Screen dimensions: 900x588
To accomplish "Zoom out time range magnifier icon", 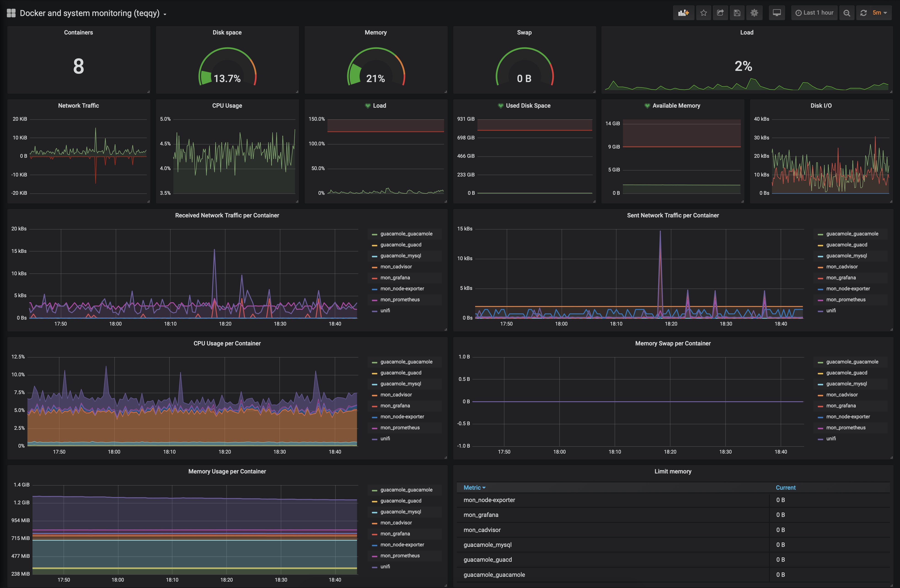I will [847, 13].
